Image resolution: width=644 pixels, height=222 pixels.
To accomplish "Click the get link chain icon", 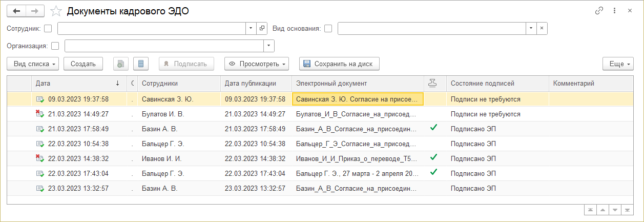I will pyautogui.click(x=598, y=11).
